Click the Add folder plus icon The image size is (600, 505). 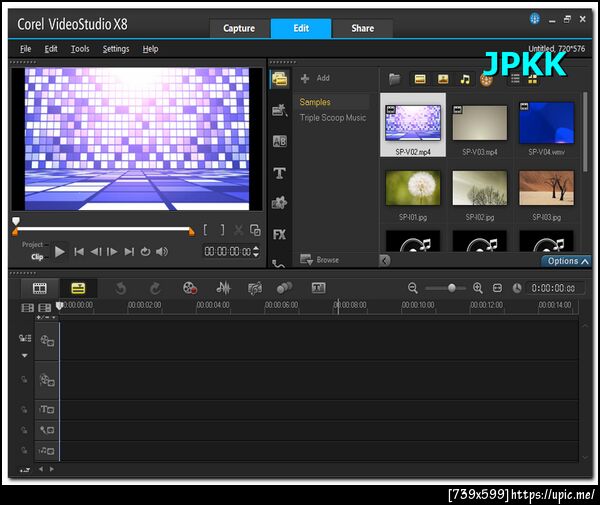(305, 78)
